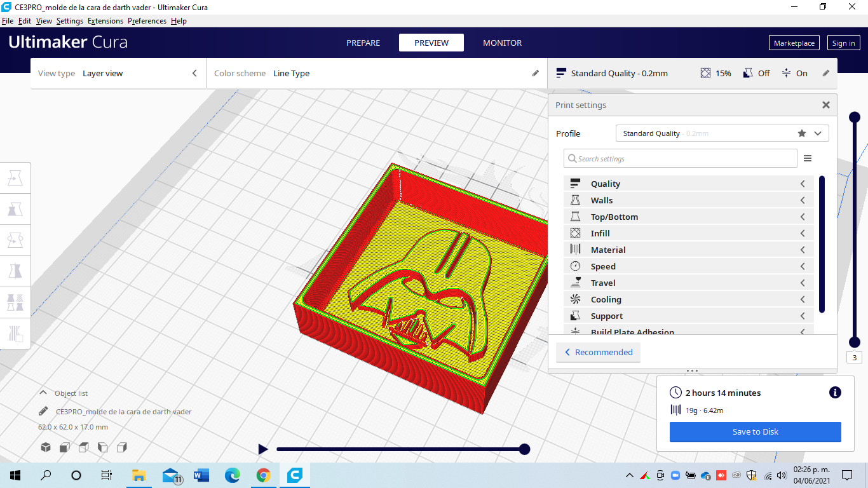Screen dimensions: 868x488
Task: Expand the Cooling settings category
Action: [x=689, y=299]
